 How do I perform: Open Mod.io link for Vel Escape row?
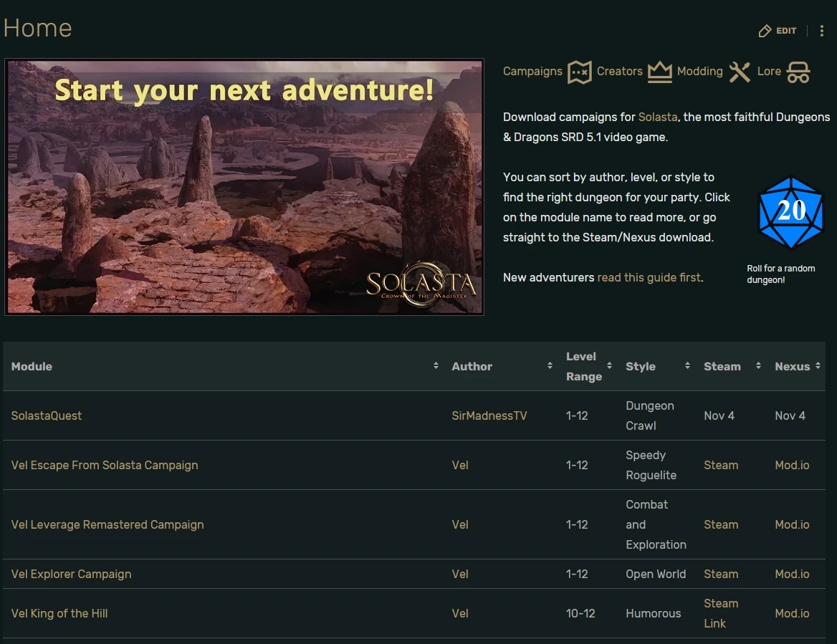(792, 465)
